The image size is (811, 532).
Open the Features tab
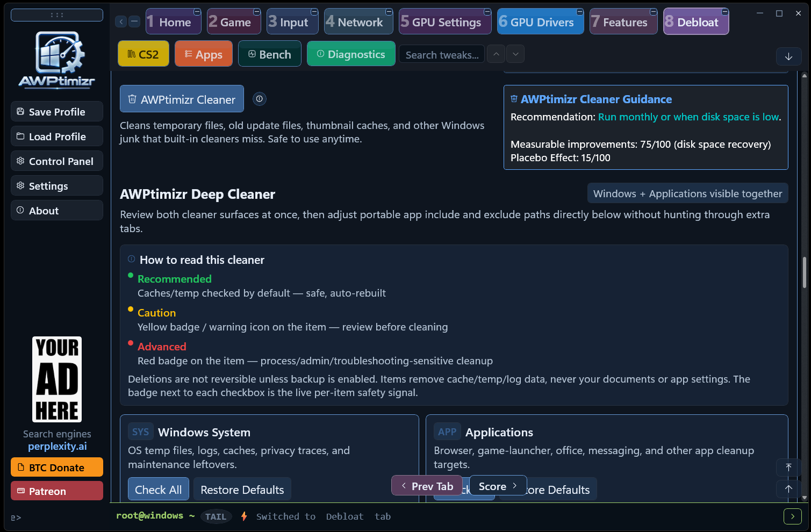click(623, 22)
